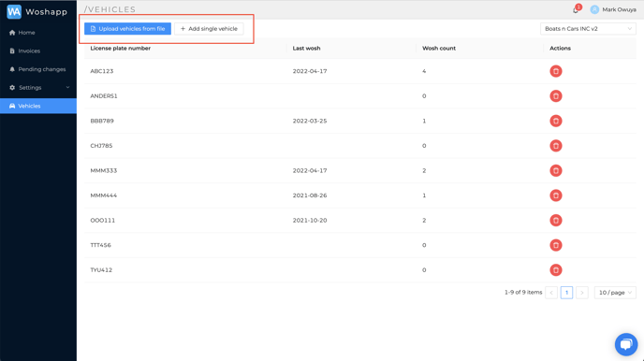Remove CHJ785 via its trash button

click(x=556, y=146)
